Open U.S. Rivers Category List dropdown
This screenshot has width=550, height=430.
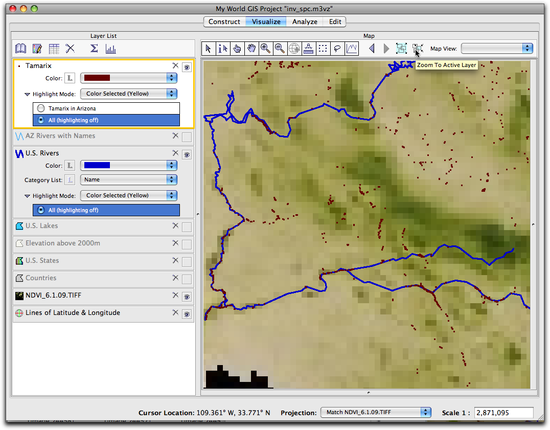click(x=129, y=180)
